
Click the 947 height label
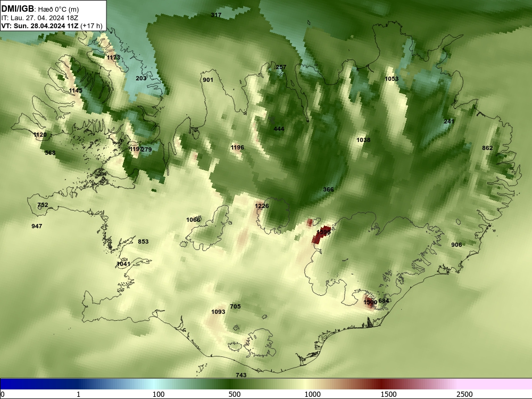tap(37, 226)
